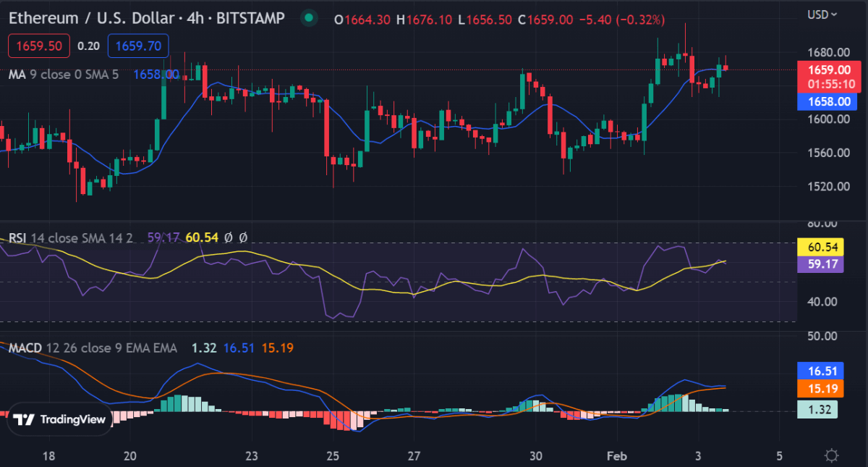Click the 1.32 histogram label on right axis

click(819, 410)
